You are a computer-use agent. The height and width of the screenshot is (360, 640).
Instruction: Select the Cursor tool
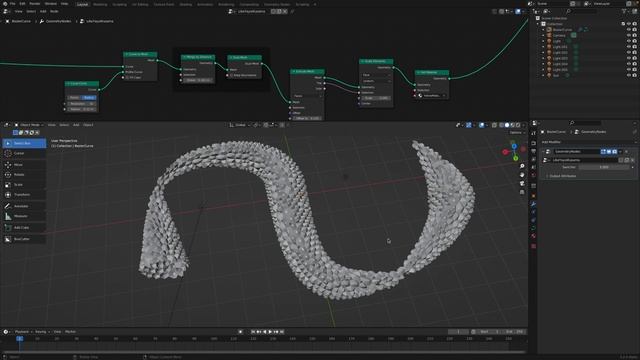pyautogui.click(x=24, y=153)
